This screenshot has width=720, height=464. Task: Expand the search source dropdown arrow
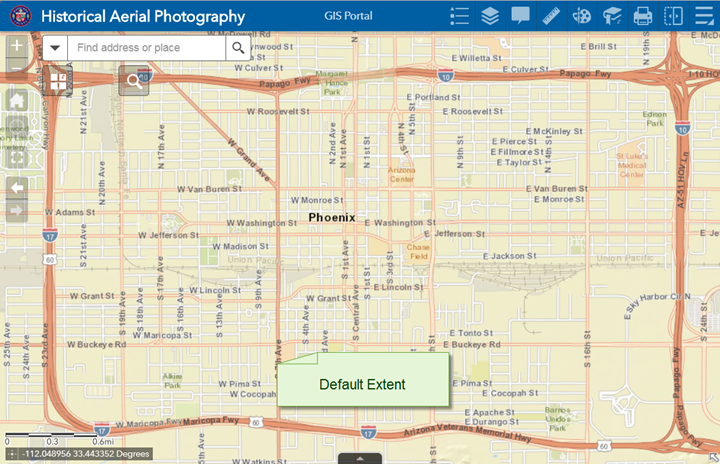[55, 47]
